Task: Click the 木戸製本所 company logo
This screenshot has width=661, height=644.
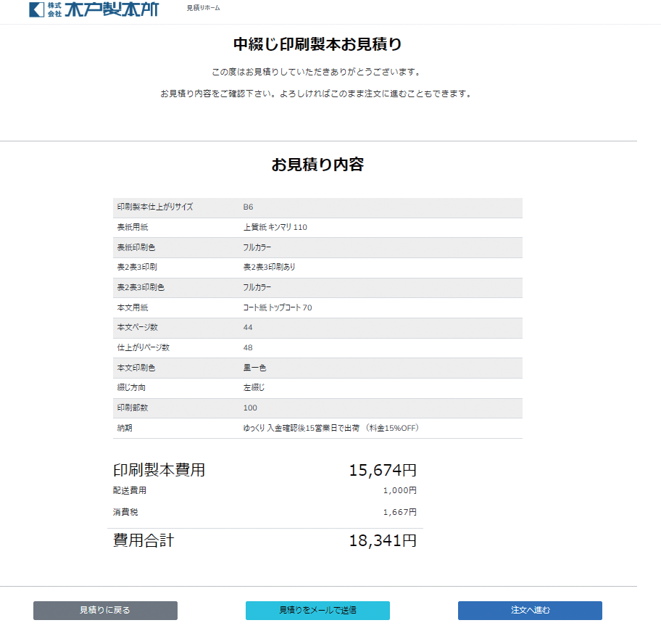Action: tap(93, 9)
